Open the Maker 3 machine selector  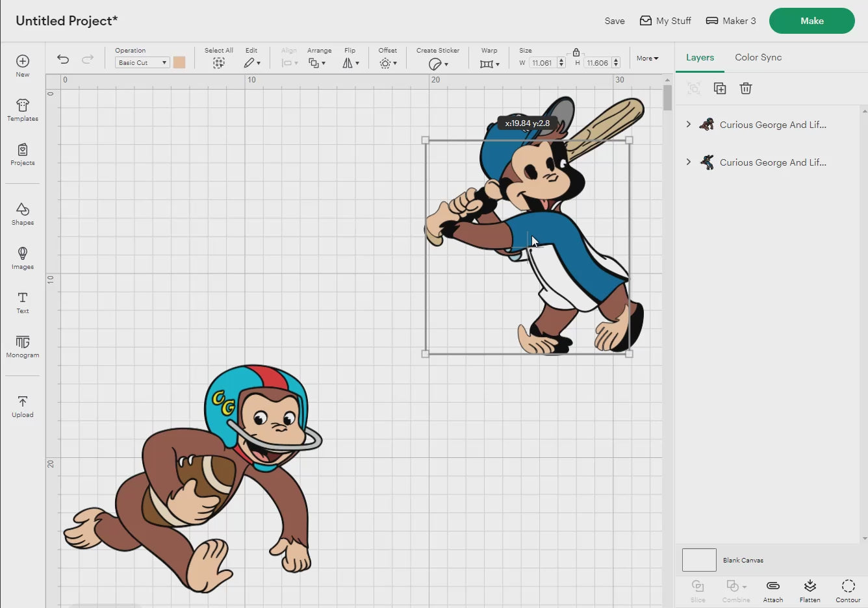[731, 21]
